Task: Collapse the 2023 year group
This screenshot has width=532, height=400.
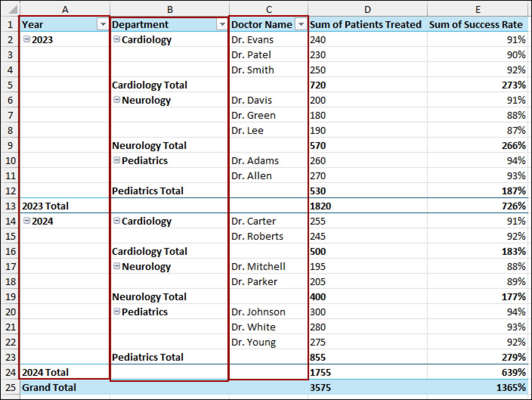Action: point(26,40)
